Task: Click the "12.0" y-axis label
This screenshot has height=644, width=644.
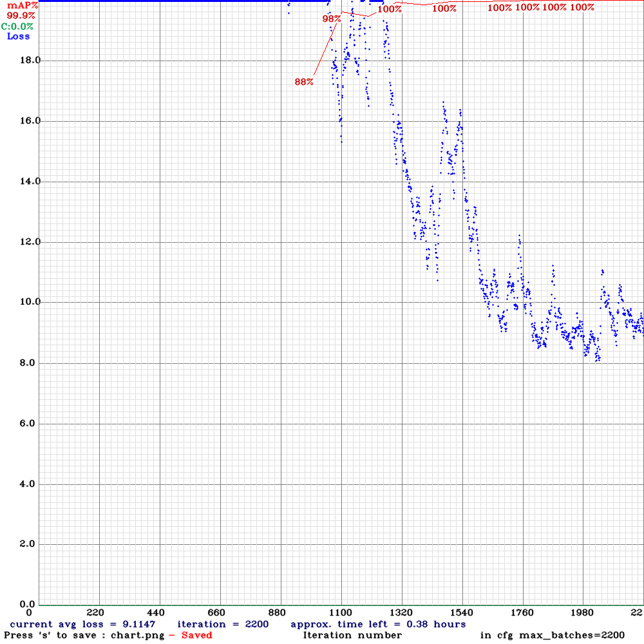Action: [x=30, y=241]
